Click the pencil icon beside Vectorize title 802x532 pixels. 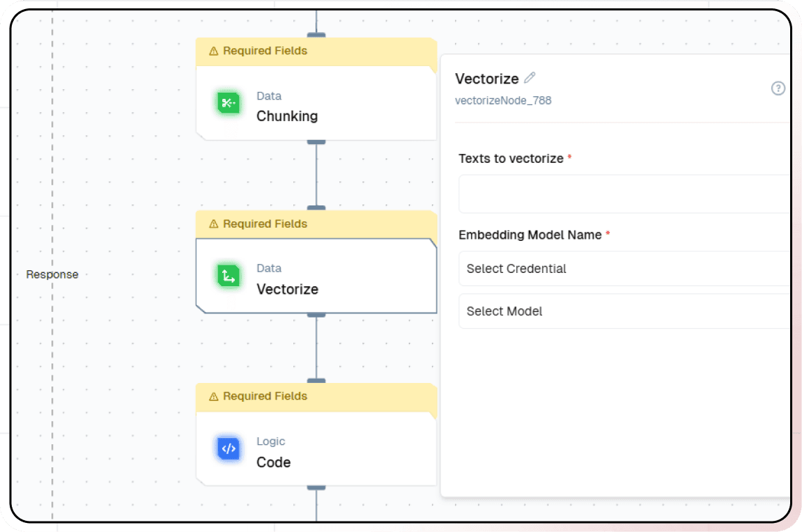(530, 78)
